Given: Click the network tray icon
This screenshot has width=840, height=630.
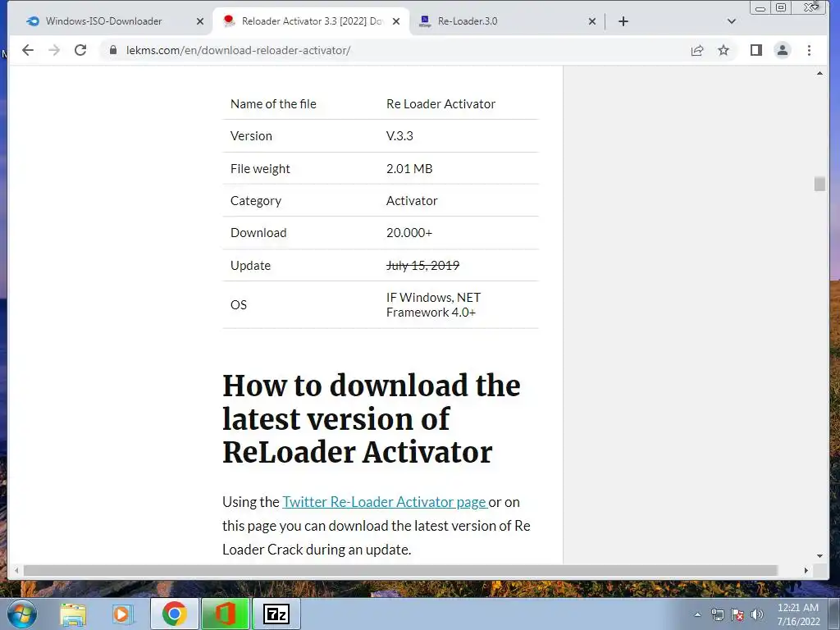Looking at the screenshot, I should pyautogui.click(x=717, y=615).
